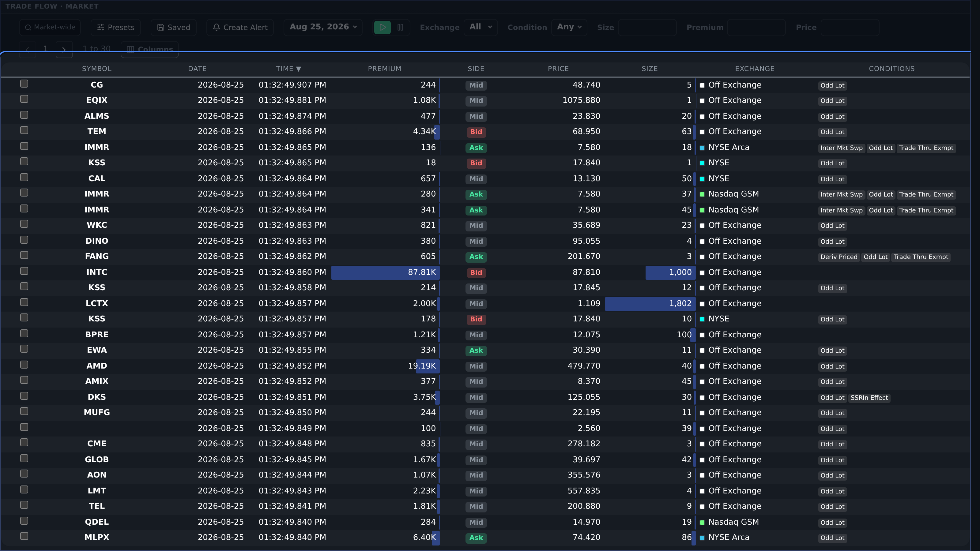
Task: Click into the Size filter field
Action: pos(647,27)
